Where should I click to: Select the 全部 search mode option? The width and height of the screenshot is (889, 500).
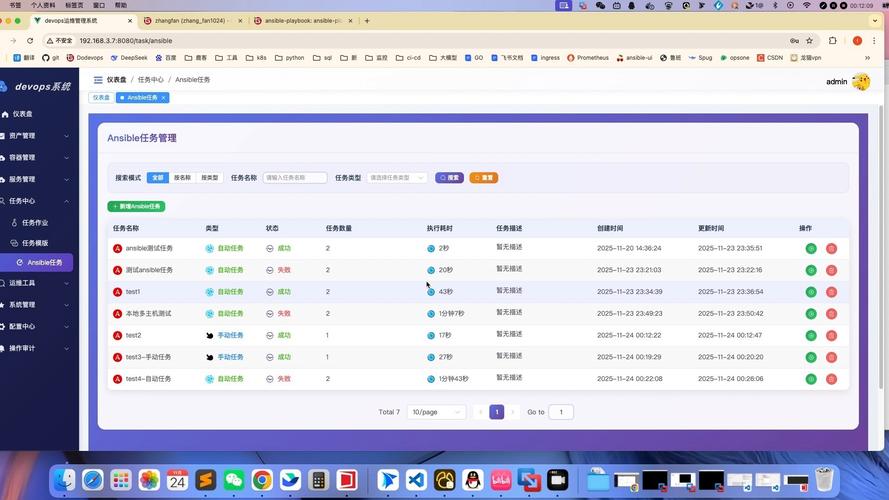click(x=158, y=178)
